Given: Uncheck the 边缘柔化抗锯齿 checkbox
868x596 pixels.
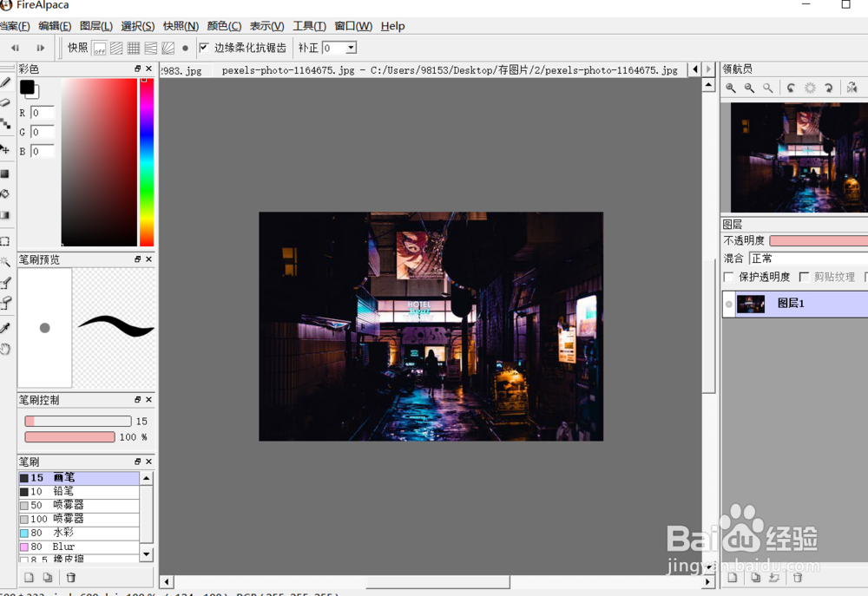Looking at the screenshot, I should pyautogui.click(x=203, y=48).
